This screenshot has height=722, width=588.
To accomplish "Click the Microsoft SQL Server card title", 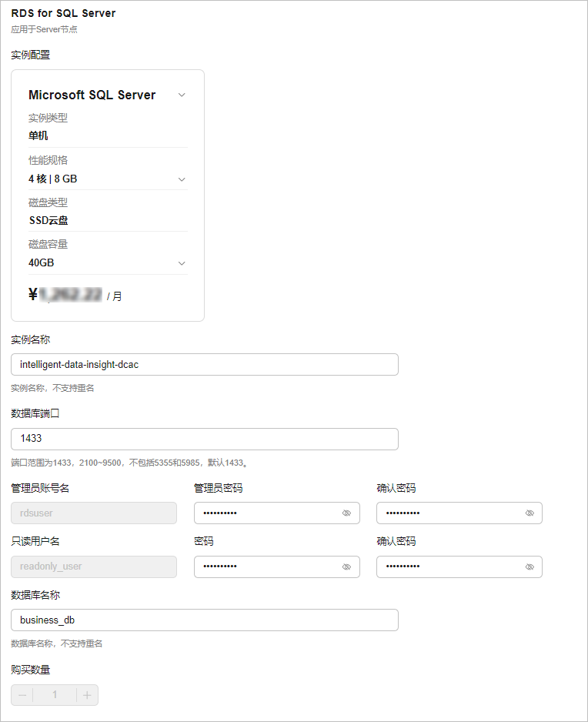I will click(x=92, y=95).
